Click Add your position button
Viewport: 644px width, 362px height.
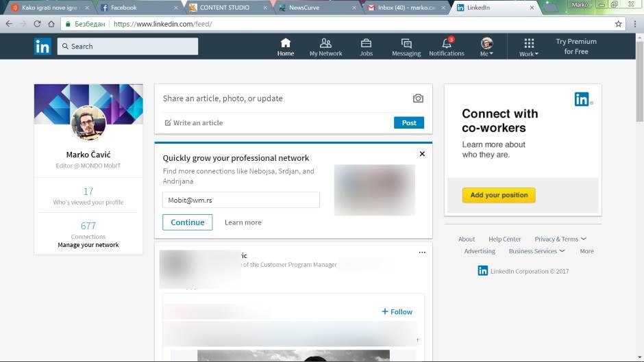(x=499, y=195)
